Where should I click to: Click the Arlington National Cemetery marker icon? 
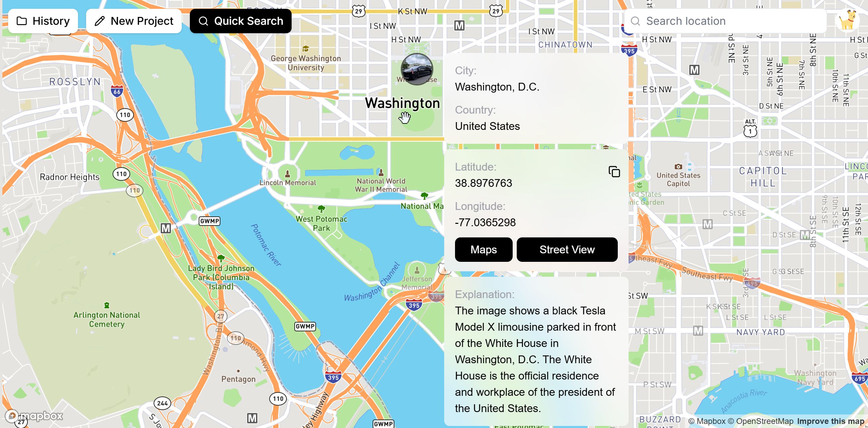(x=106, y=305)
